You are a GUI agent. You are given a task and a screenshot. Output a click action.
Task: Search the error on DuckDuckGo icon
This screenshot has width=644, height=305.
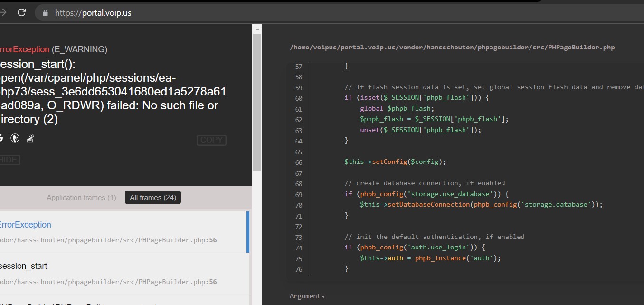pos(15,138)
